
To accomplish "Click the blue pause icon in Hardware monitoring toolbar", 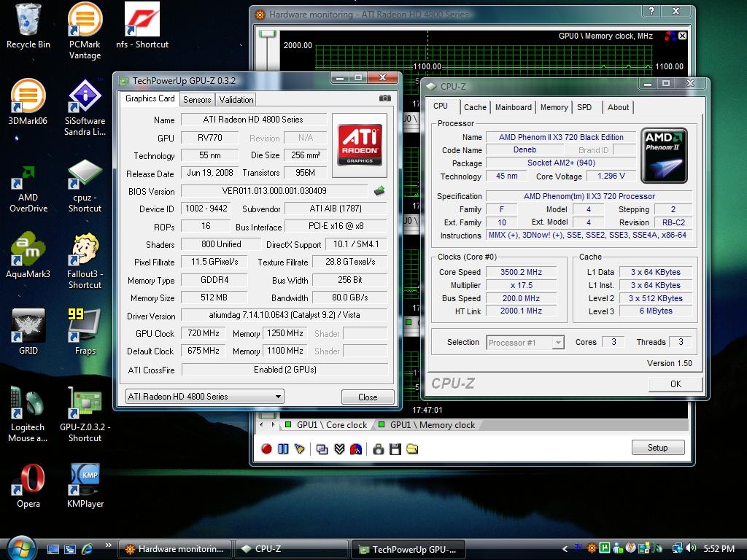I will (283, 448).
